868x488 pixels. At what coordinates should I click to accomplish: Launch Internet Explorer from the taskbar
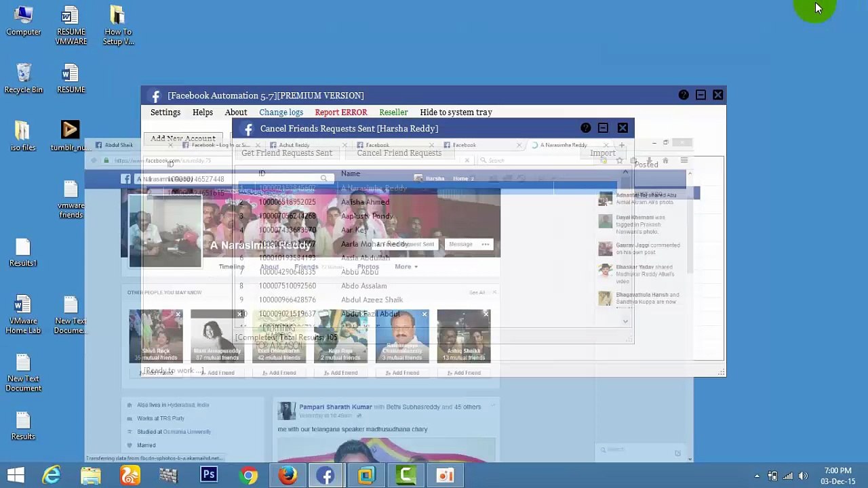tap(52, 475)
